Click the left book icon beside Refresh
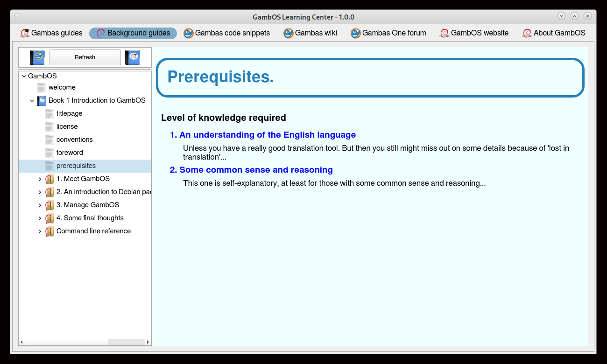The height and width of the screenshot is (364, 607). pyautogui.click(x=37, y=57)
